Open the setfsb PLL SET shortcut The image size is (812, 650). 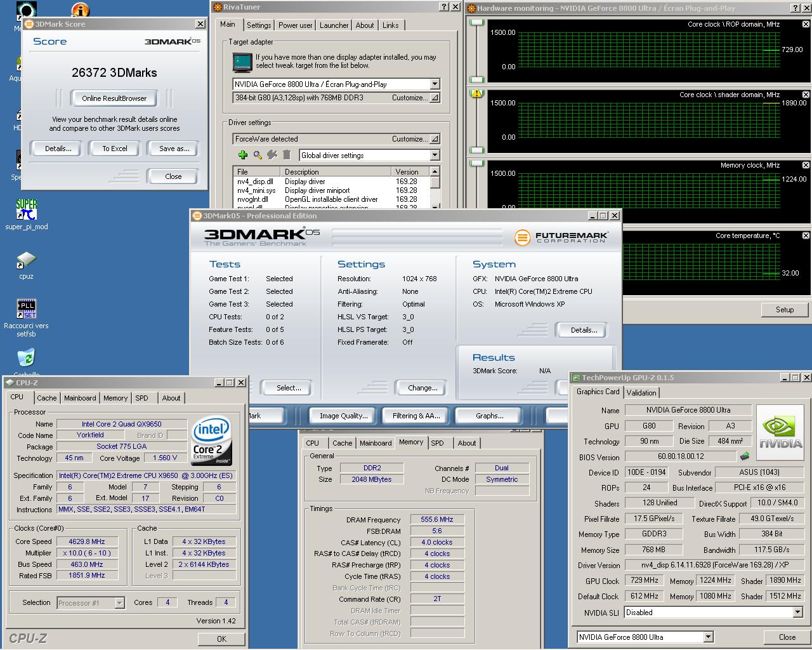click(27, 309)
